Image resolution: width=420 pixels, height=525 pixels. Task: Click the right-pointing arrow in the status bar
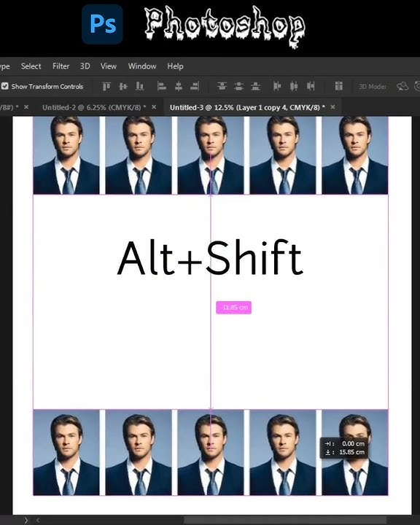click(x=26, y=521)
